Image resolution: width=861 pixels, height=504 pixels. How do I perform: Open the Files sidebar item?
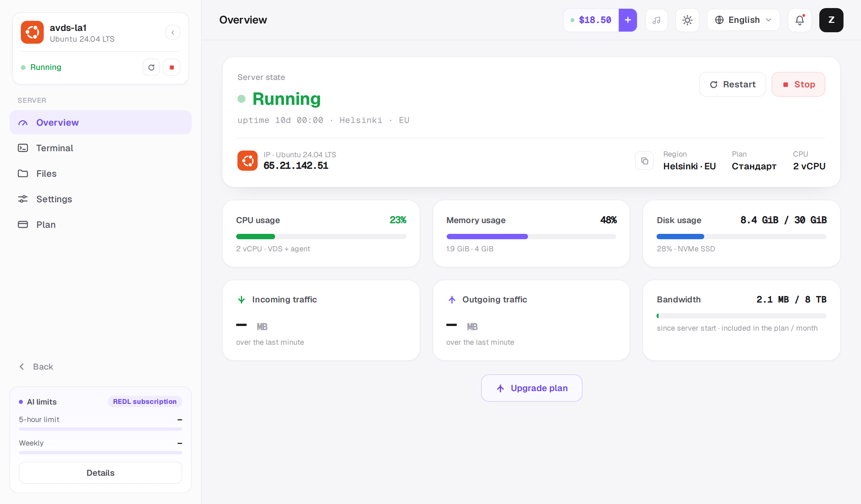[101, 174]
